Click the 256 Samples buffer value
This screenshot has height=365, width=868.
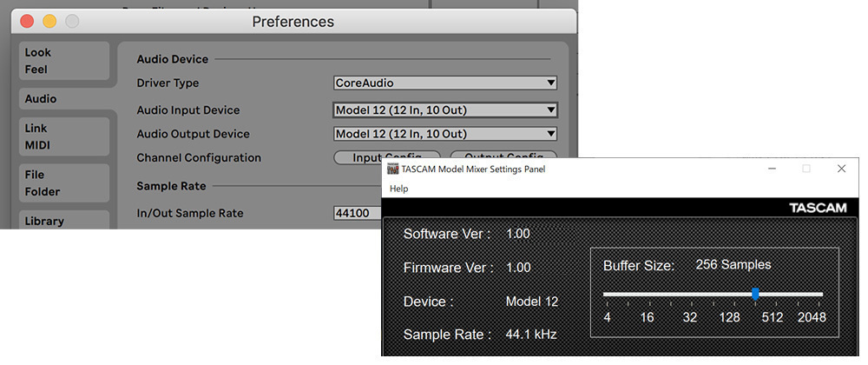733,265
